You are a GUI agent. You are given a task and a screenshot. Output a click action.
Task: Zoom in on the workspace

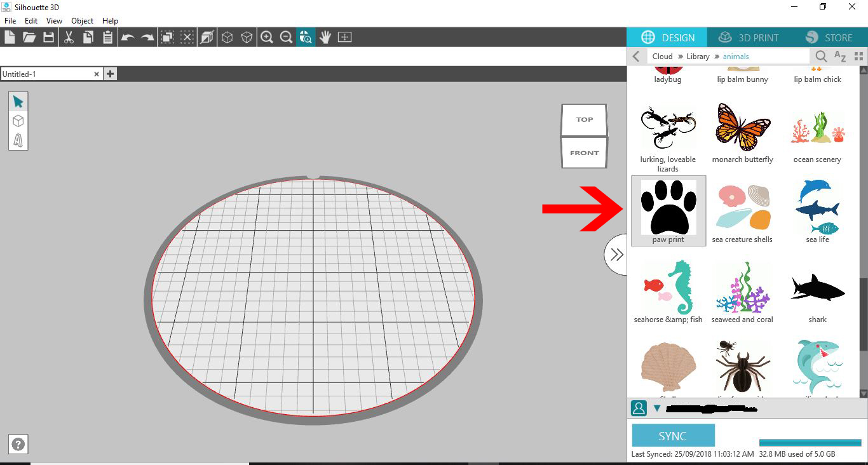point(267,37)
